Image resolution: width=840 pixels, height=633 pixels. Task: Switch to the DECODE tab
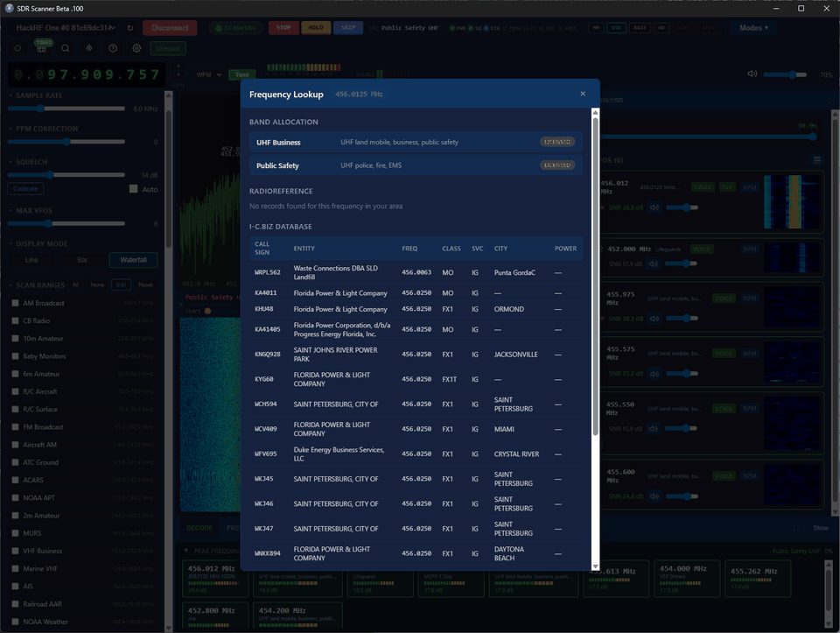click(199, 528)
